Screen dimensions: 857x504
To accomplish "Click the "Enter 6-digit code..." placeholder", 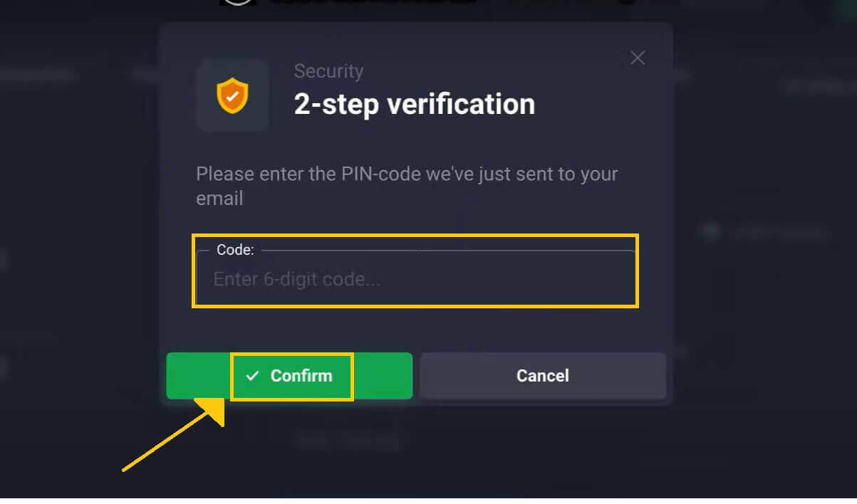I will [297, 279].
